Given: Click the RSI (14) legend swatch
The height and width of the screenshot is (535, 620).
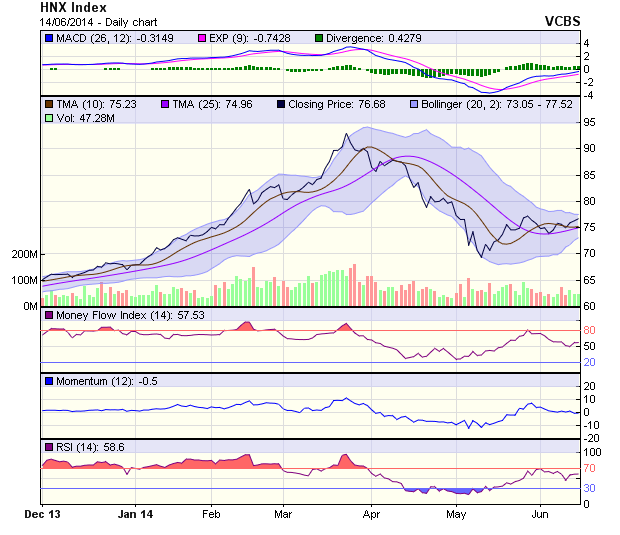Looking at the screenshot, I should coord(48,446).
